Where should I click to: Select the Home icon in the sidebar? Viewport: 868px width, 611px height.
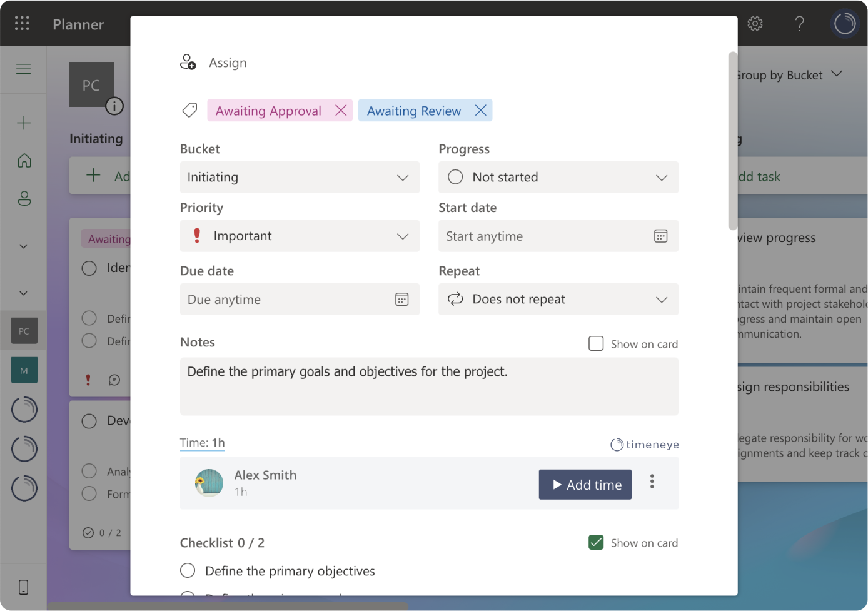[23, 160]
